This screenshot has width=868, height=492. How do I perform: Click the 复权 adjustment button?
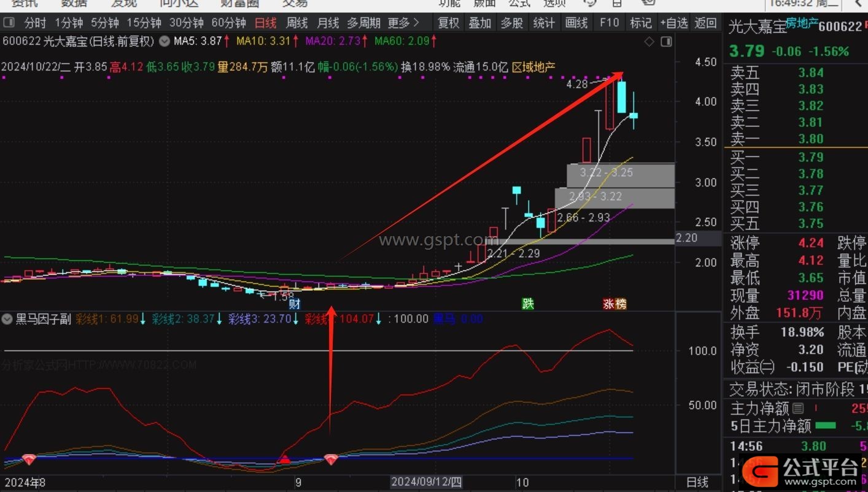pyautogui.click(x=448, y=23)
